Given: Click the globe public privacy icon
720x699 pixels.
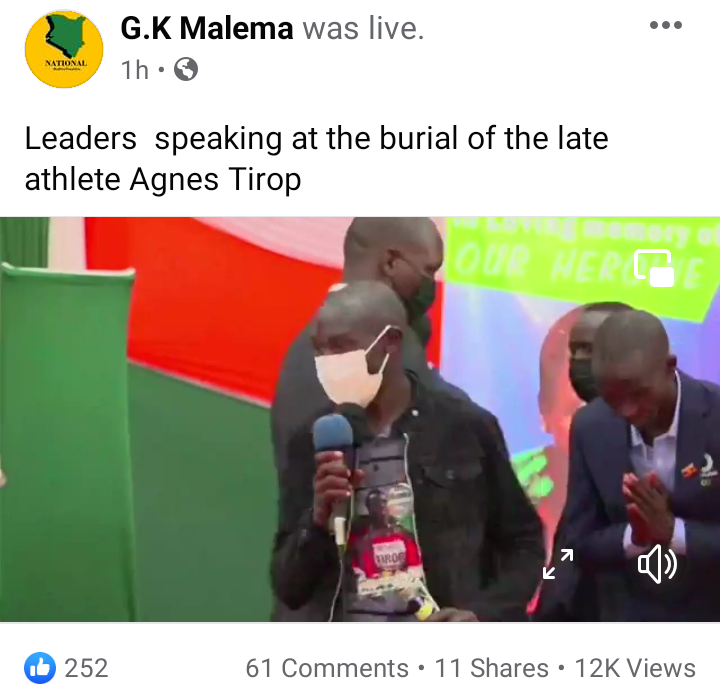Looking at the screenshot, I should pos(186,70).
